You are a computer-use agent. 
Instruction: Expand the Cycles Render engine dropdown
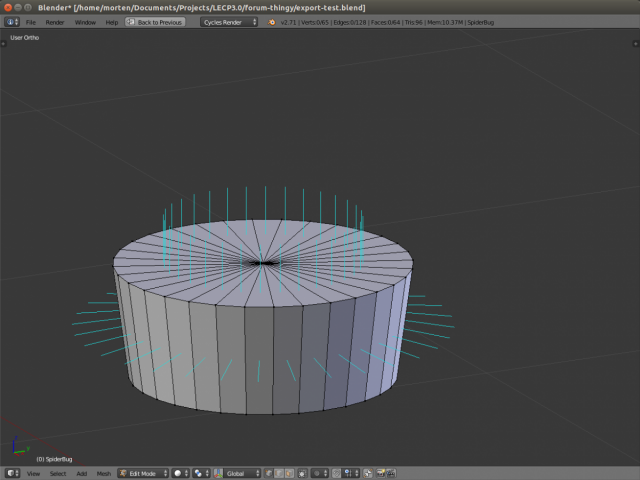click(x=229, y=21)
